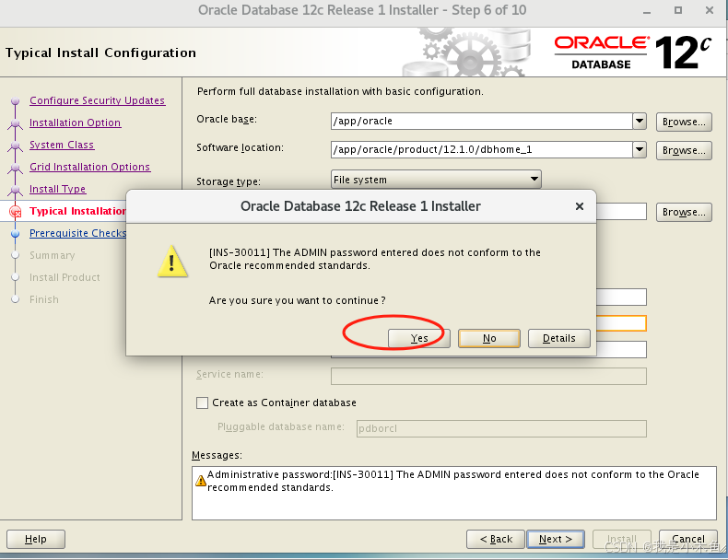
Task: Click the yellow warning triangle icon in dialog
Action: click(x=172, y=262)
